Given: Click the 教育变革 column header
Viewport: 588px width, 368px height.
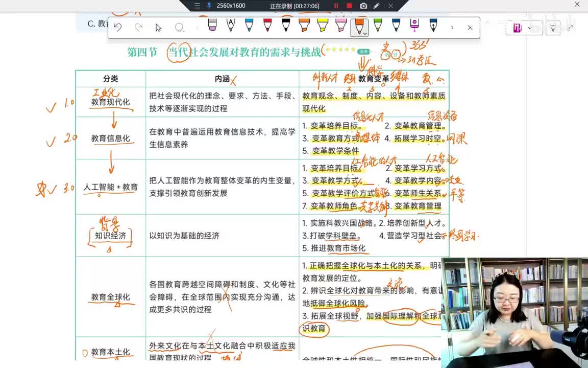Looking at the screenshot, I should (x=374, y=79).
